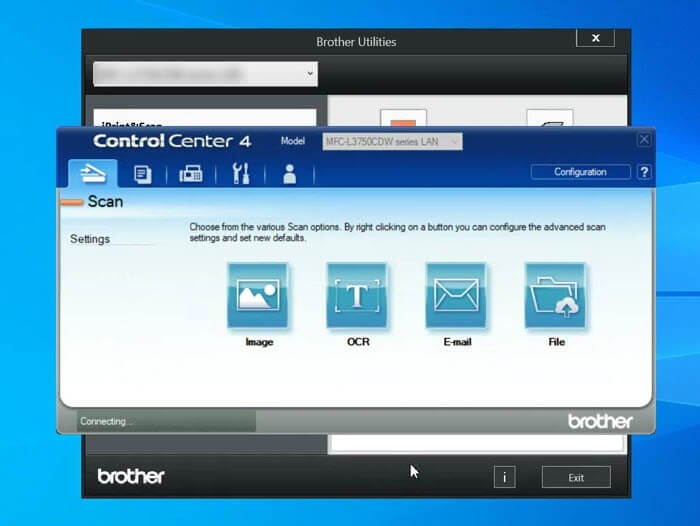This screenshot has height=526, width=700.
Task: Expand the Model dropdown list
Action: [x=392, y=142]
